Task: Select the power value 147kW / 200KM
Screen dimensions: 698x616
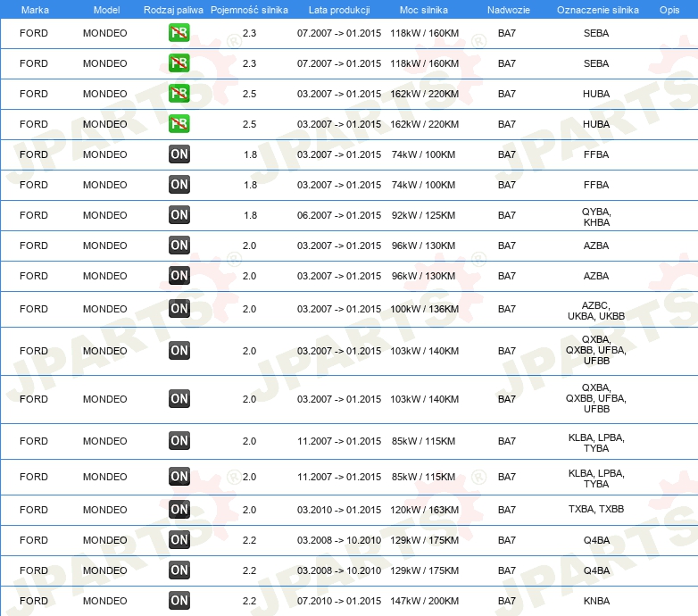Action: pos(424,601)
